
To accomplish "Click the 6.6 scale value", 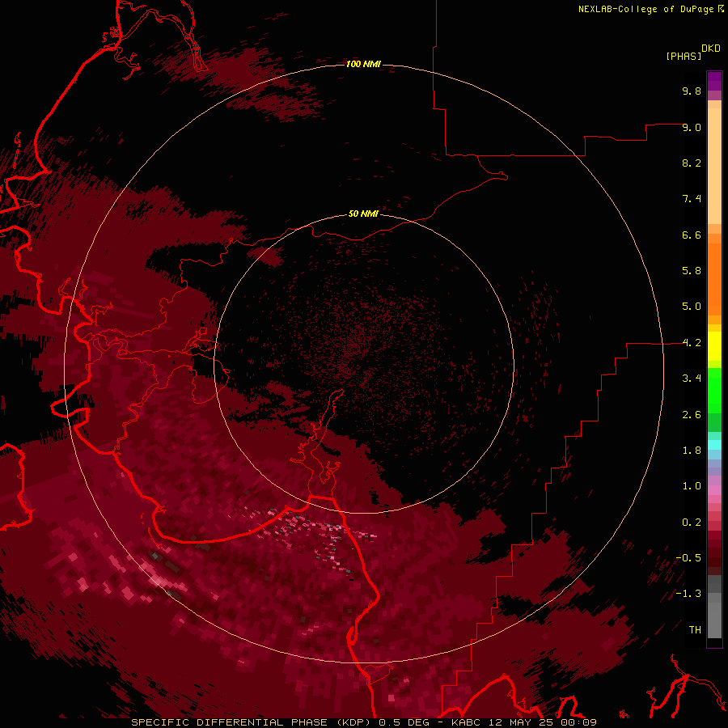I will pos(692,235).
